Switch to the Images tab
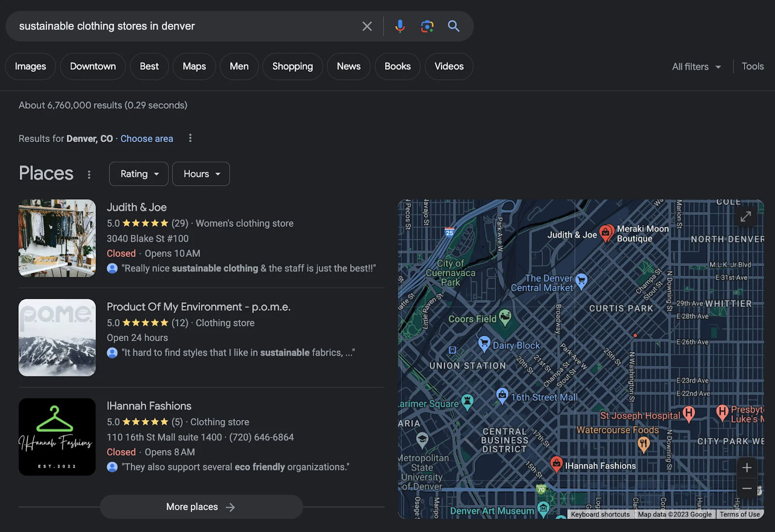This screenshot has height=532, width=775. click(31, 66)
